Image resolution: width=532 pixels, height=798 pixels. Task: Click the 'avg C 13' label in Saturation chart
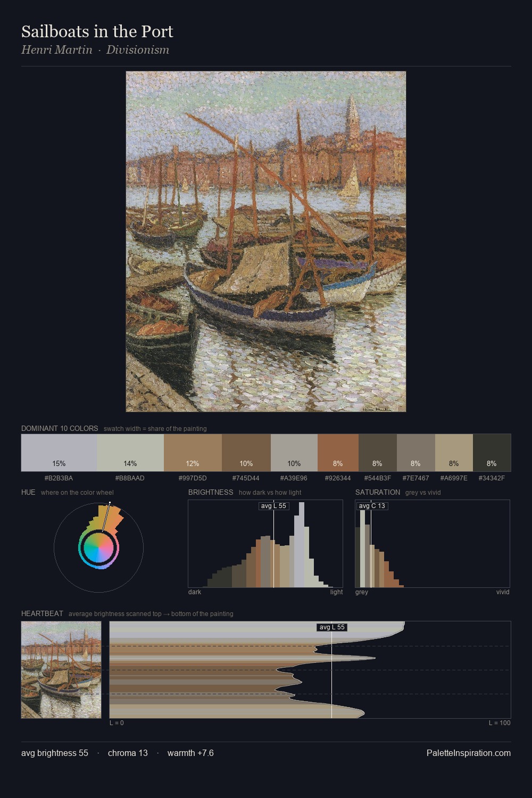(x=372, y=506)
